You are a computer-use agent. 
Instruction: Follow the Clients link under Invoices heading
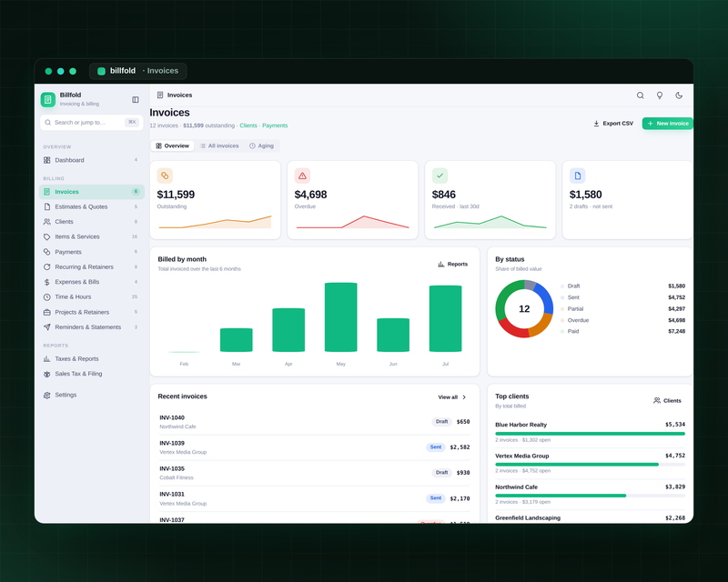pos(248,125)
